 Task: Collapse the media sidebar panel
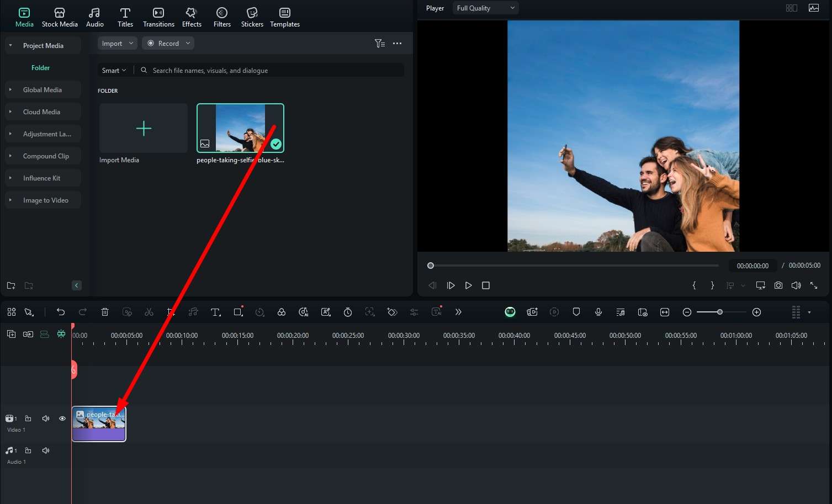click(77, 285)
